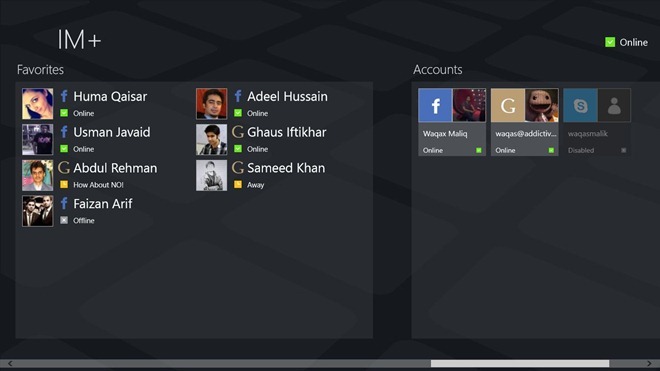Select Huma Qaisar's profile photo

click(x=37, y=104)
